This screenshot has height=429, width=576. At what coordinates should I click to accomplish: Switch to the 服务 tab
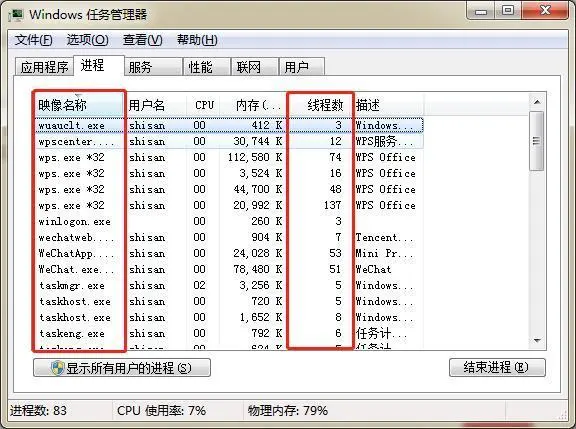154,67
